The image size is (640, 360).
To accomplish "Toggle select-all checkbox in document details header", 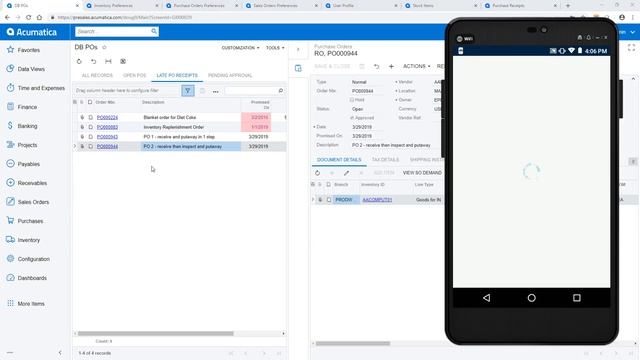I will point(329,184).
